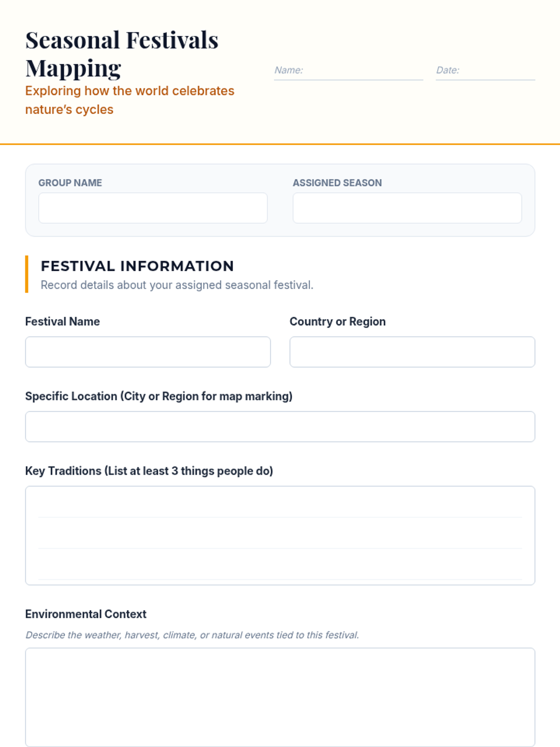This screenshot has height=747, width=560.
Task: Click into the Festival Name field
Action: 148,352
